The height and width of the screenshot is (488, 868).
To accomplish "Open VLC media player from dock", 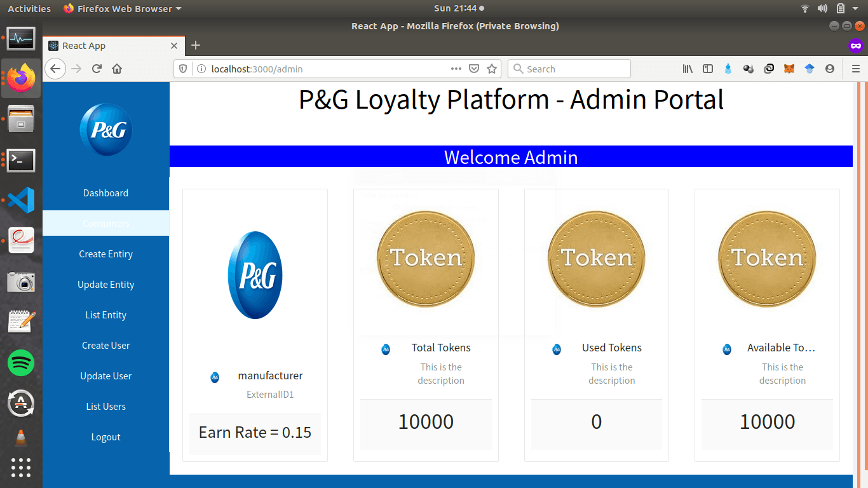I will 21,437.
